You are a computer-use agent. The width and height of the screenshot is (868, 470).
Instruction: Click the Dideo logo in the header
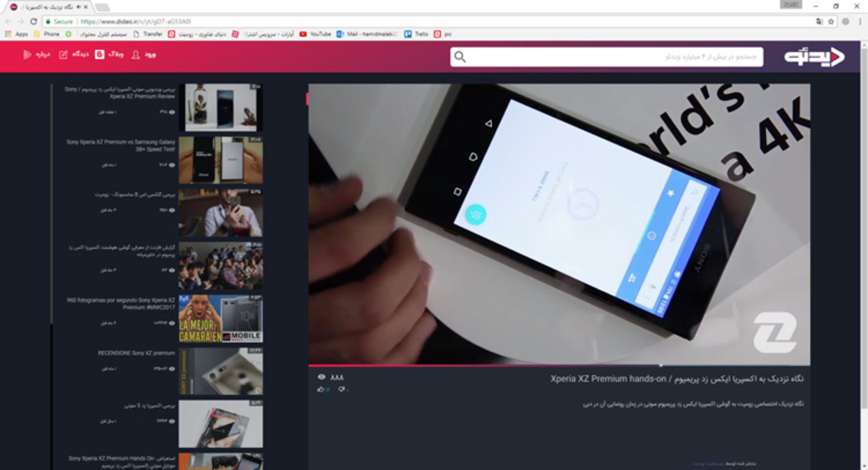tap(814, 57)
